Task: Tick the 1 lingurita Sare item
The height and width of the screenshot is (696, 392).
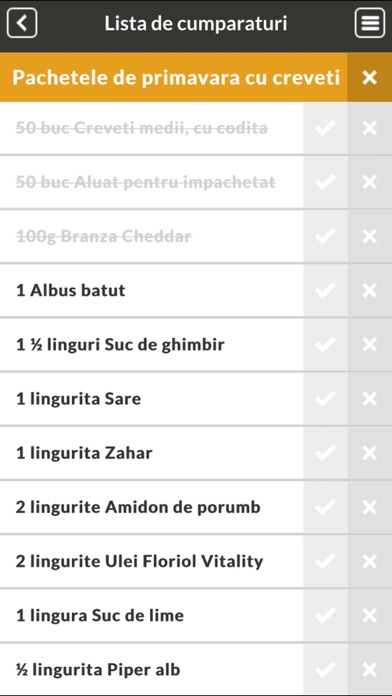Action: point(325,399)
